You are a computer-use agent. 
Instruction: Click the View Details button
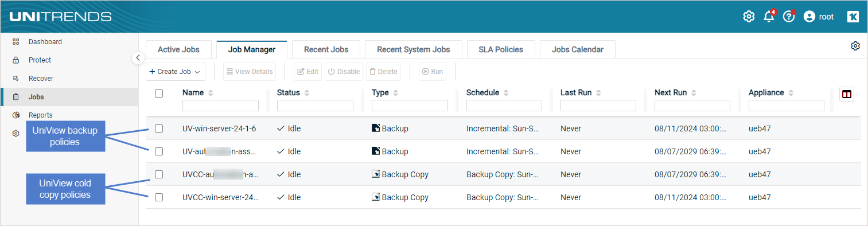250,72
